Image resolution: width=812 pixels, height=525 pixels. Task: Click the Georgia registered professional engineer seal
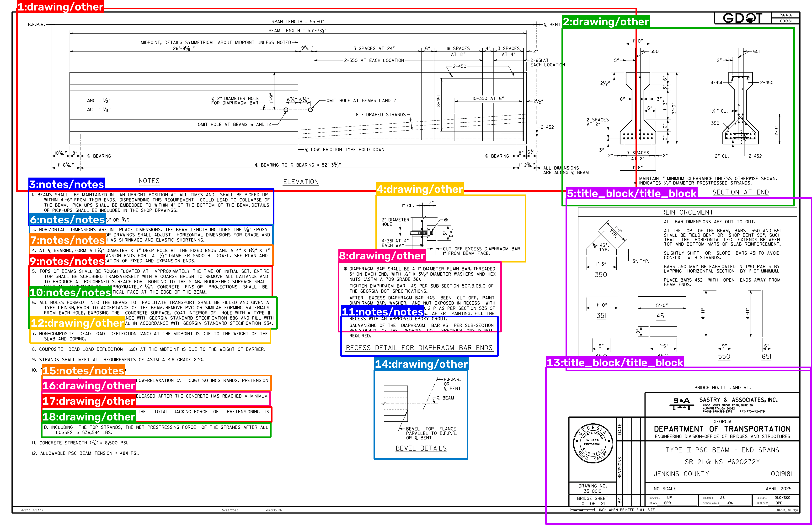coord(593,444)
